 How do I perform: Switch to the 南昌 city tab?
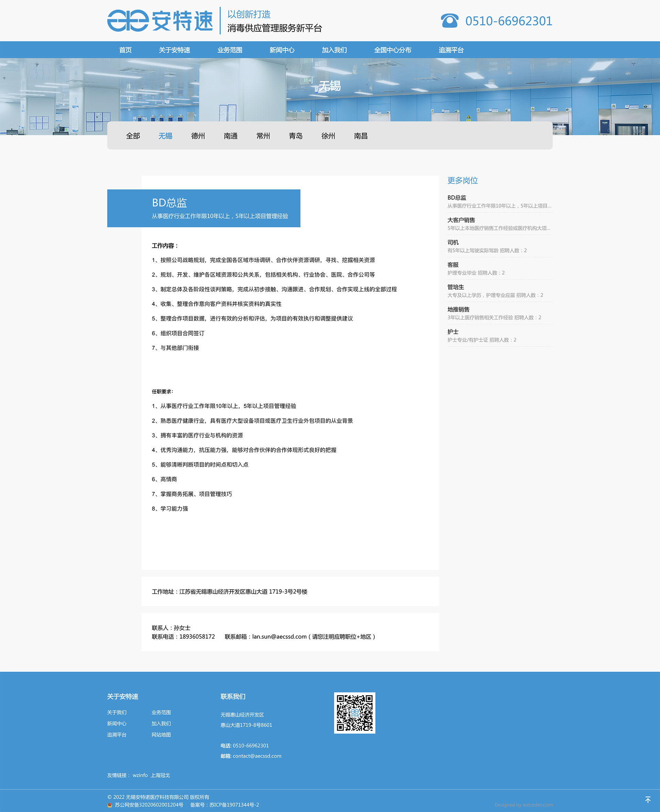[360, 136]
